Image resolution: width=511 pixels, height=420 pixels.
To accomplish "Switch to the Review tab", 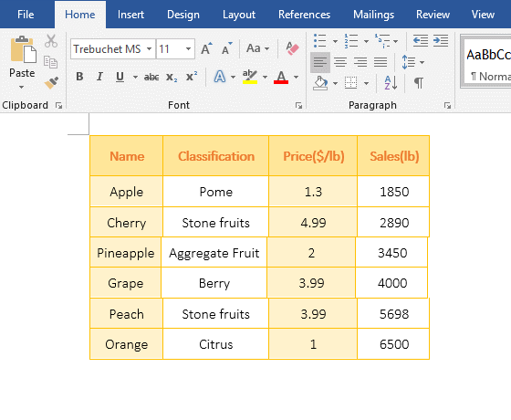I will (x=433, y=15).
